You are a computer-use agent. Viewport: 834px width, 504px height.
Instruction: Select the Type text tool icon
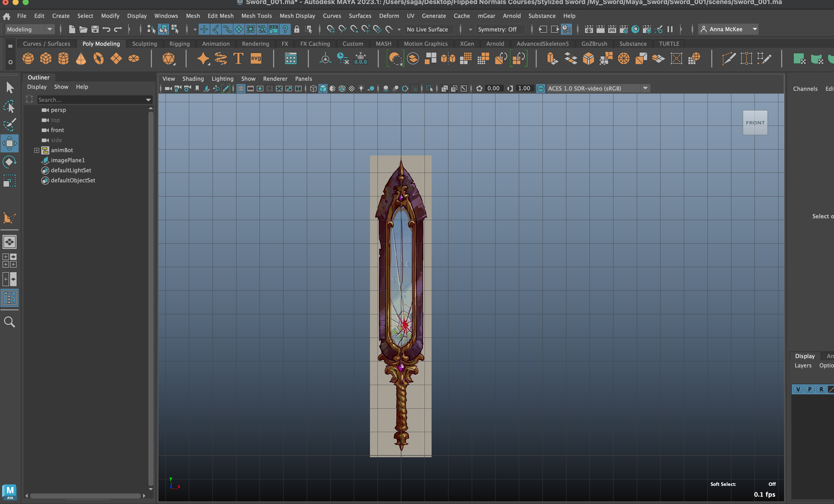[x=238, y=59]
